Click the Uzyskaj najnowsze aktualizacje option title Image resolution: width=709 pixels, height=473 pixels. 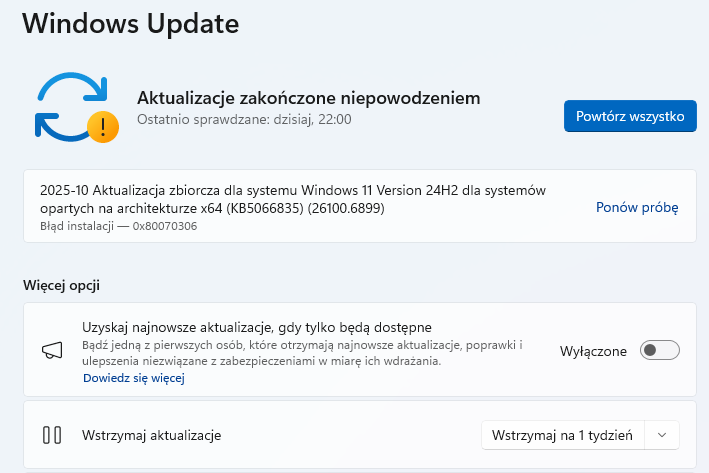click(257, 327)
